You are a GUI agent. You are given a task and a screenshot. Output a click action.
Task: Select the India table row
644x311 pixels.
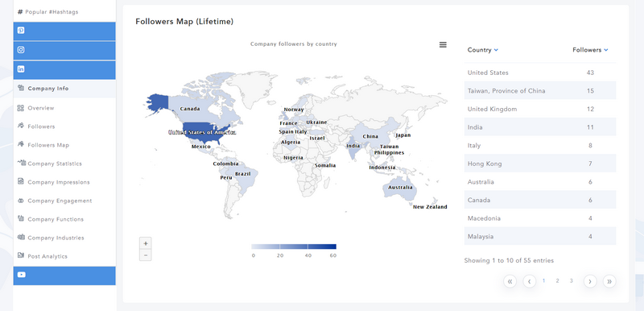[540, 127]
